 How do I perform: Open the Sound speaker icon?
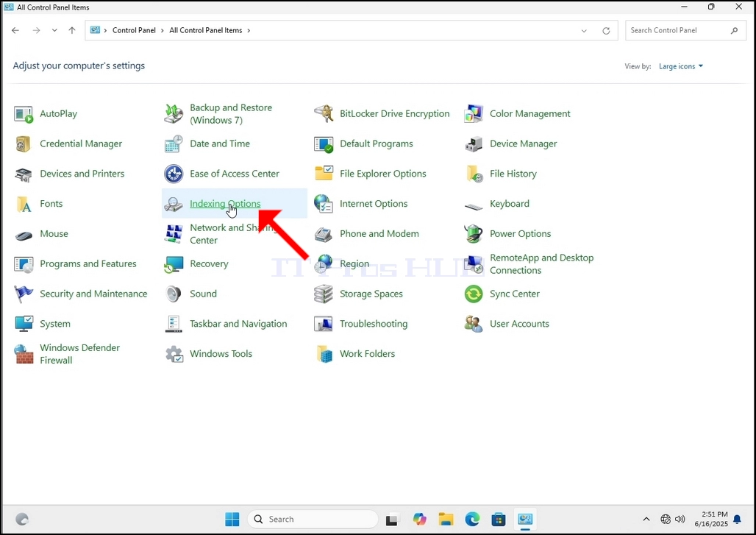(174, 294)
